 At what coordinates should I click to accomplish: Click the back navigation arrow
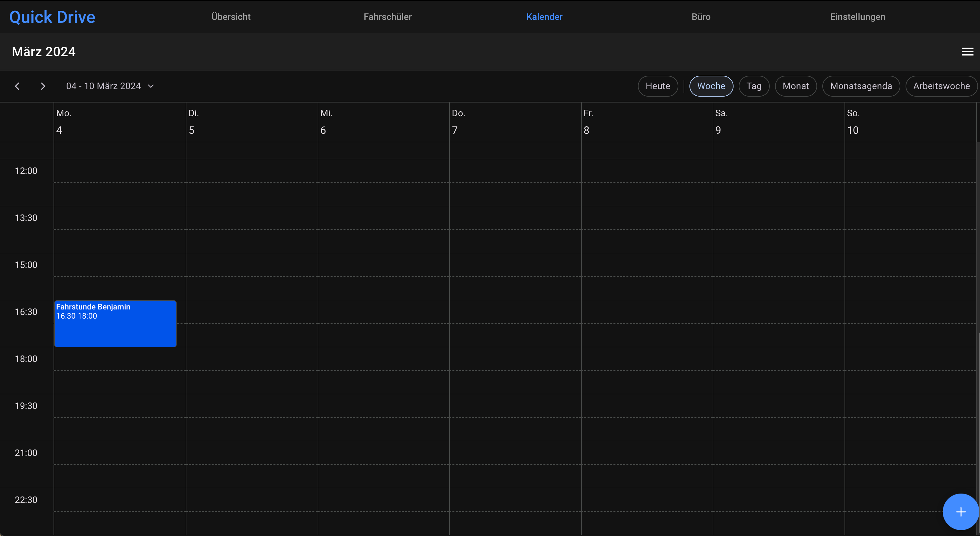pyautogui.click(x=17, y=86)
